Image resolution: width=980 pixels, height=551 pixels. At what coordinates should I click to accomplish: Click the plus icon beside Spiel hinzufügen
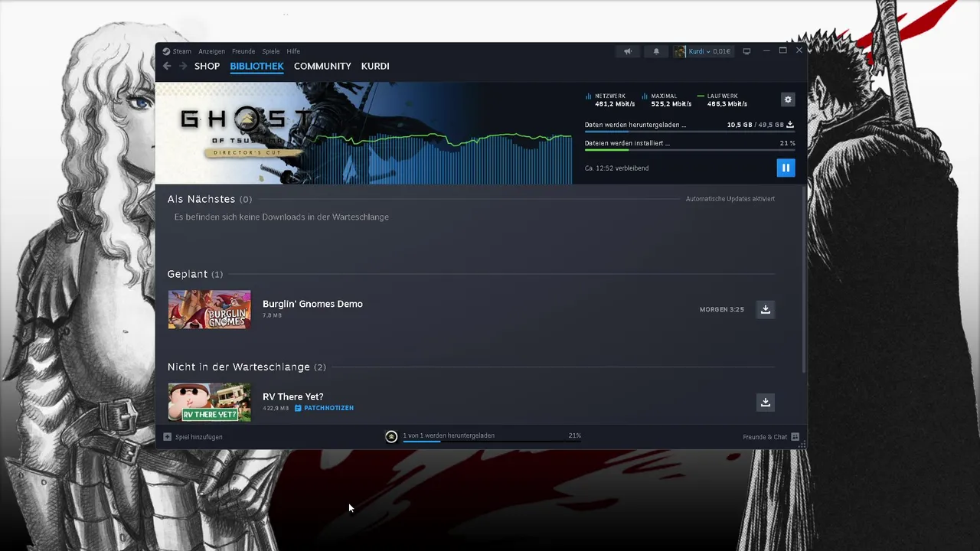coord(168,437)
